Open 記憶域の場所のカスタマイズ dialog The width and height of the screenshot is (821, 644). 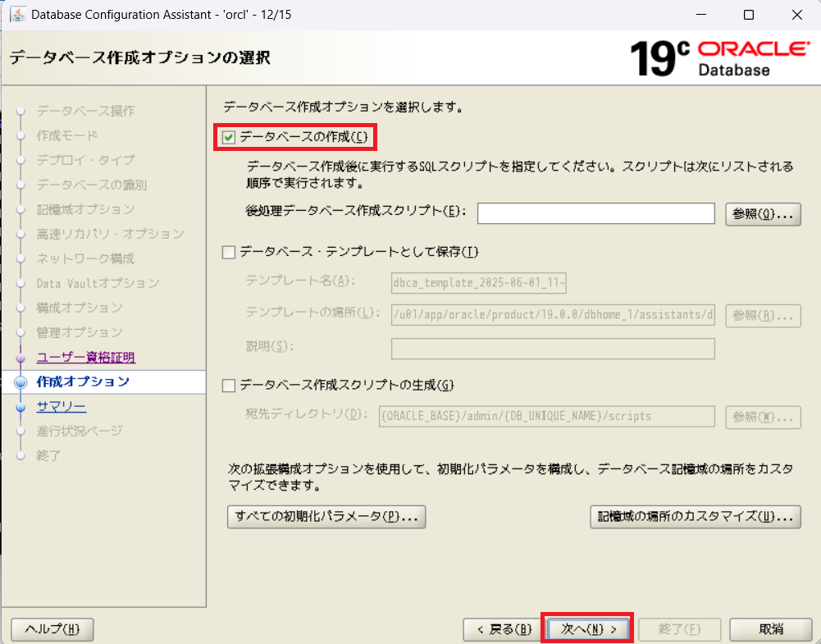pyautogui.click(x=695, y=517)
